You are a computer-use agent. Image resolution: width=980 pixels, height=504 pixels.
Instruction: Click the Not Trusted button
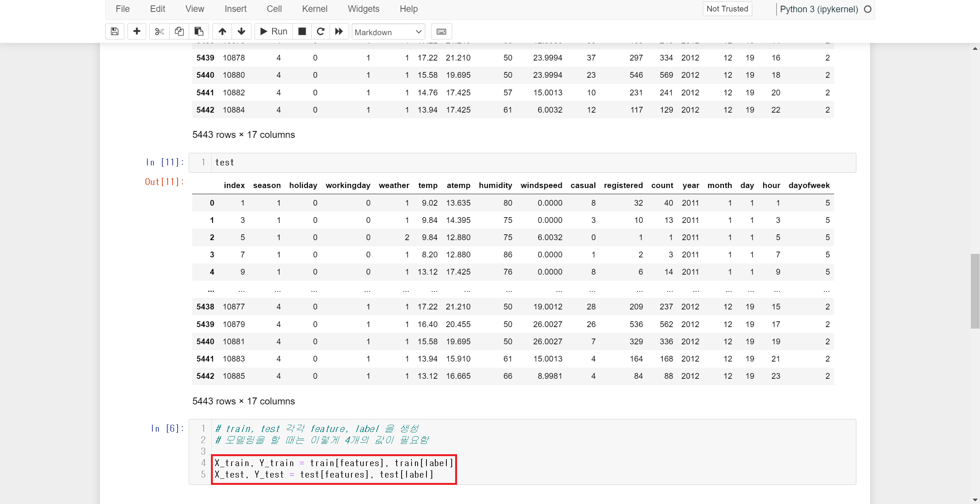pyautogui.click(x=727, y=9)
